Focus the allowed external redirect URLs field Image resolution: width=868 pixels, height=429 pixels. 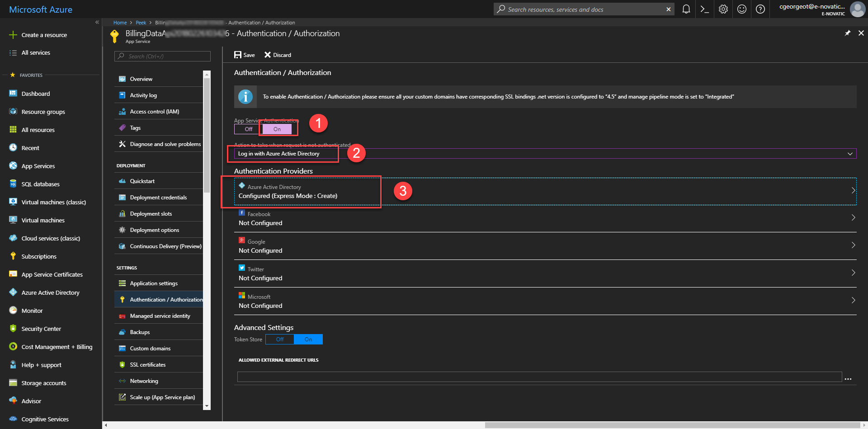coord(539,377)
